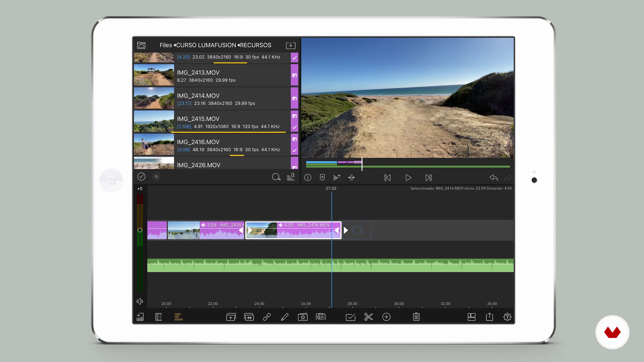This screenshot has width=644, height=362.
Task: Toggle master volume speaker icon on timeline
Action: pyautogui.click(x=140, y=301)
